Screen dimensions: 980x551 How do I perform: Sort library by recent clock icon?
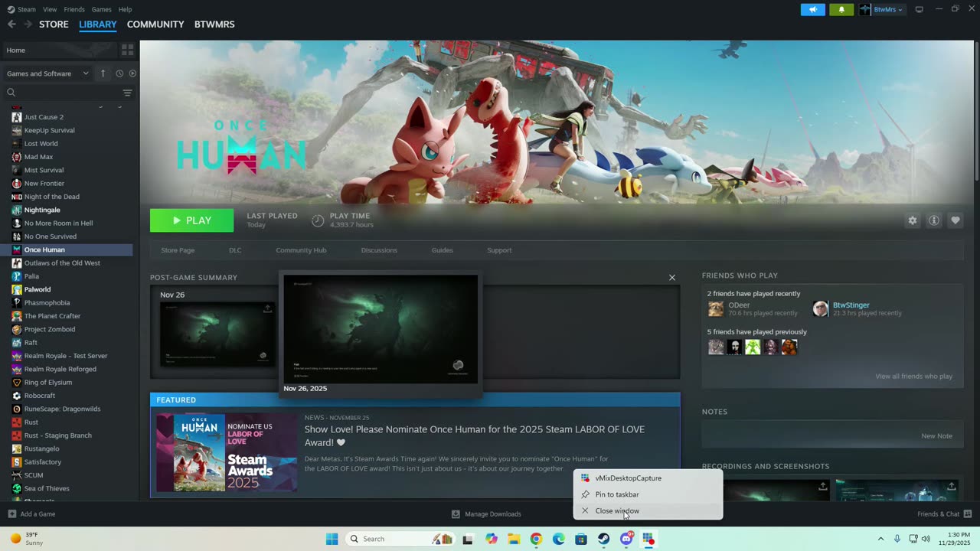pyautogui.click(x=119, y=73)
